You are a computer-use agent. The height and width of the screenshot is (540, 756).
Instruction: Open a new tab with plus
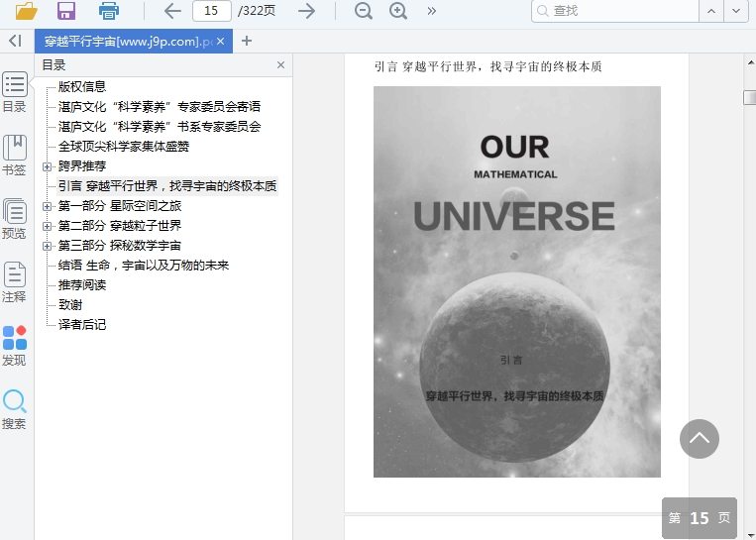247,41
